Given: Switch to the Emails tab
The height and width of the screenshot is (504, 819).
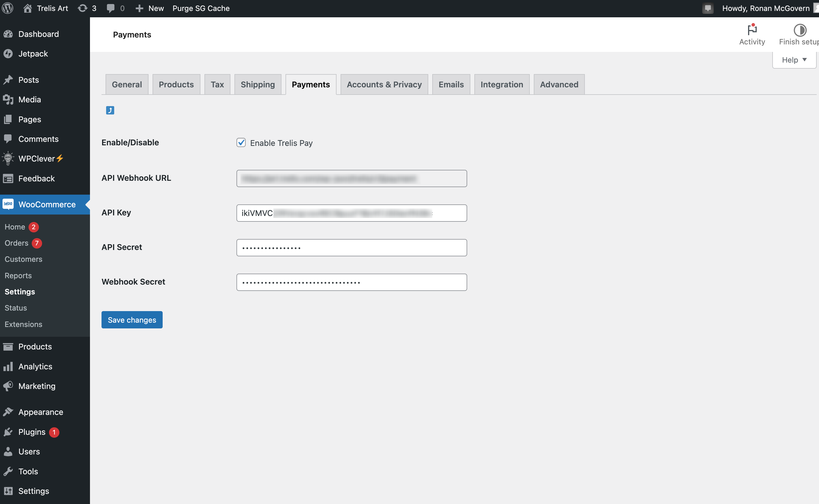Looking at the screenshot, I should [451, 84].
